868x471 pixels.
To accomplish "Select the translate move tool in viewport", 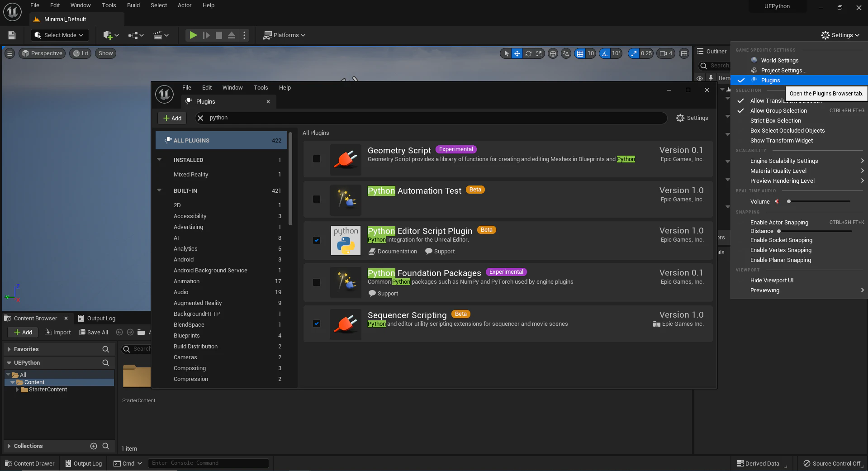I will pyautogui.click(x=517, y=53).
